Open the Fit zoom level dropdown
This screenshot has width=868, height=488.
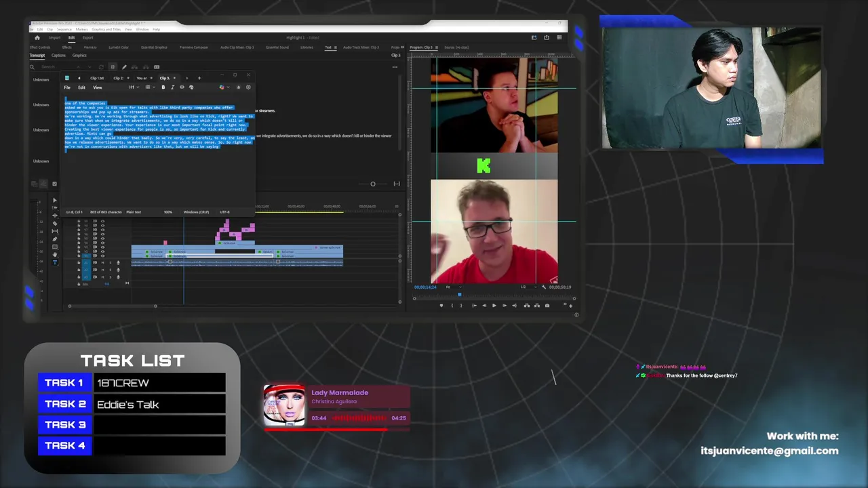click(x=454, y=287)
